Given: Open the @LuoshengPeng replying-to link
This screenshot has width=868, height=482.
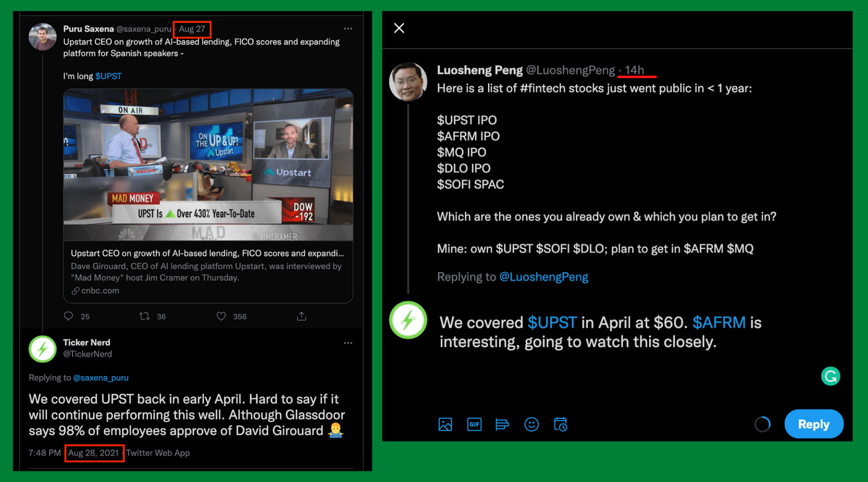Looking at the screenshot, I should point(544,277).
